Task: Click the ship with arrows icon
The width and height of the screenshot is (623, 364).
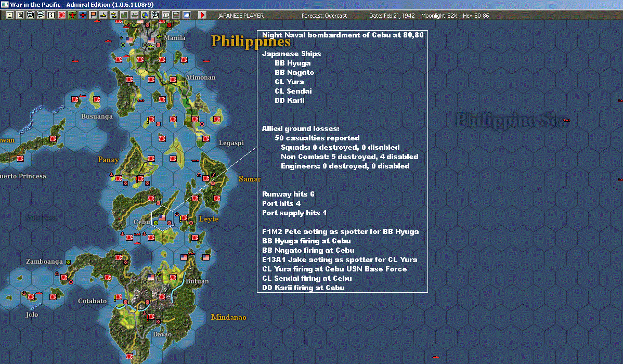Action: coord(135,15)
